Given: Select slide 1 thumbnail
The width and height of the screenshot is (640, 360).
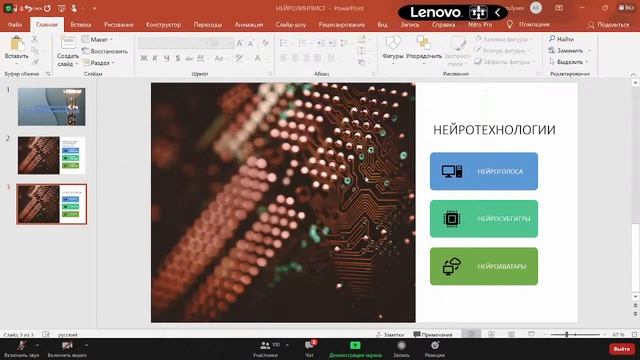Looking at the screenshot, I should pyautogui.click(x=51, y=107).
